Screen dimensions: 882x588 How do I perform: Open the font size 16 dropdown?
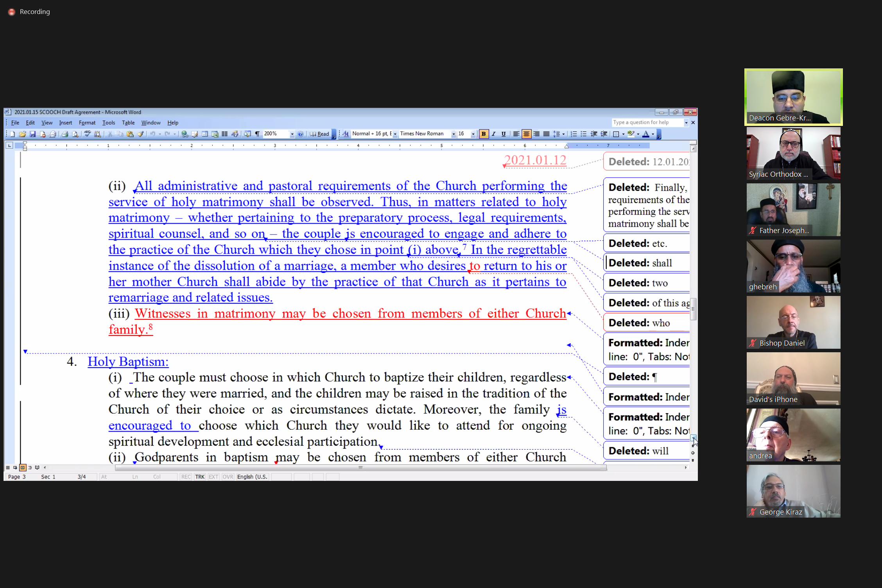[x=473, y=134]
